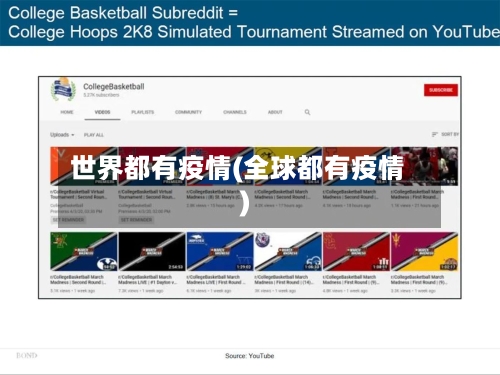Set reminder for the 03:30 PM premiere

point(68,220)
